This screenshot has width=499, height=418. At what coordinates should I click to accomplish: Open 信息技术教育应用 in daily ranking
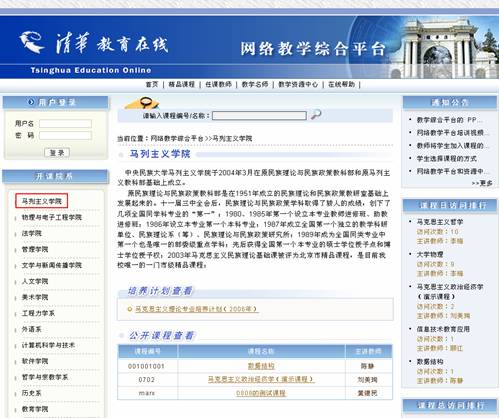(x=443, y=329)
